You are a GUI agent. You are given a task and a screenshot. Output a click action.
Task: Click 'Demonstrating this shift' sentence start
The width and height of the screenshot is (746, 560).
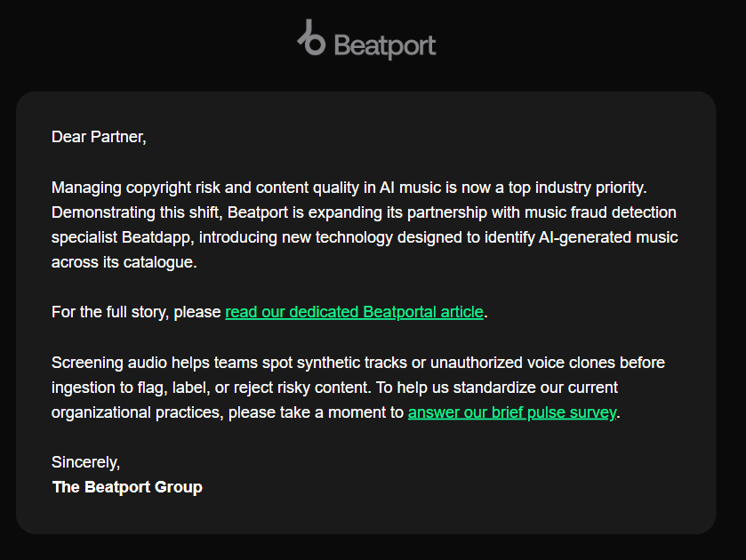[137, 212]
